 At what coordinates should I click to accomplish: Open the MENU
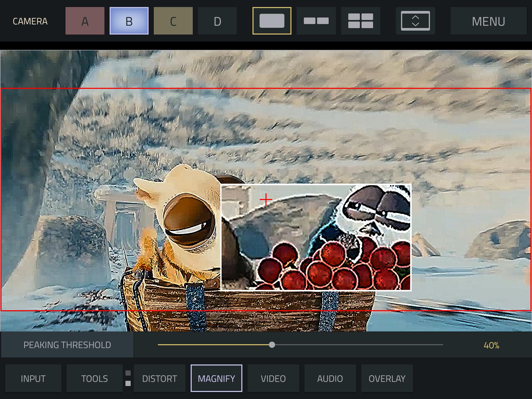coord(489,21)
